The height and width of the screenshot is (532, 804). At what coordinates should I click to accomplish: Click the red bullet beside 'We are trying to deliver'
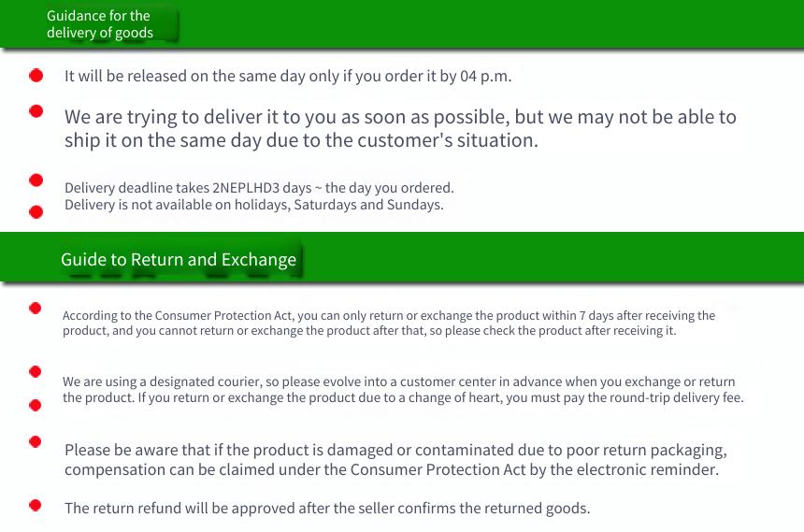click(36, 111)
